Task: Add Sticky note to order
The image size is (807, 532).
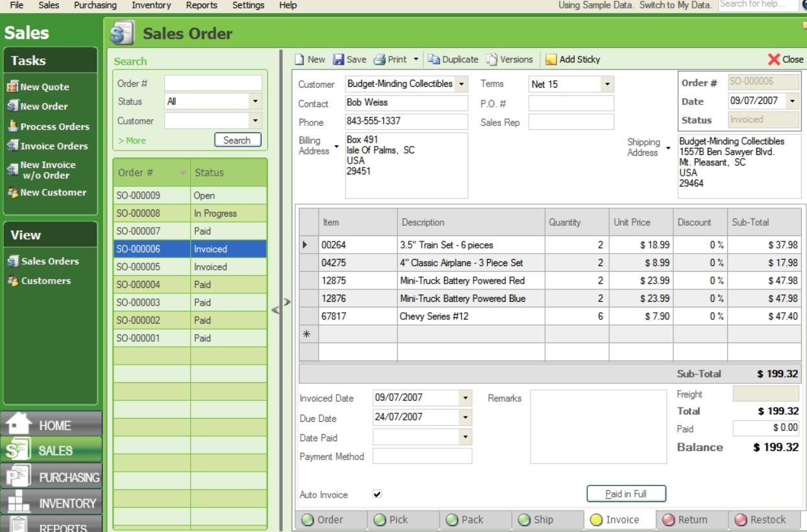Action: (x=572, y=59)
